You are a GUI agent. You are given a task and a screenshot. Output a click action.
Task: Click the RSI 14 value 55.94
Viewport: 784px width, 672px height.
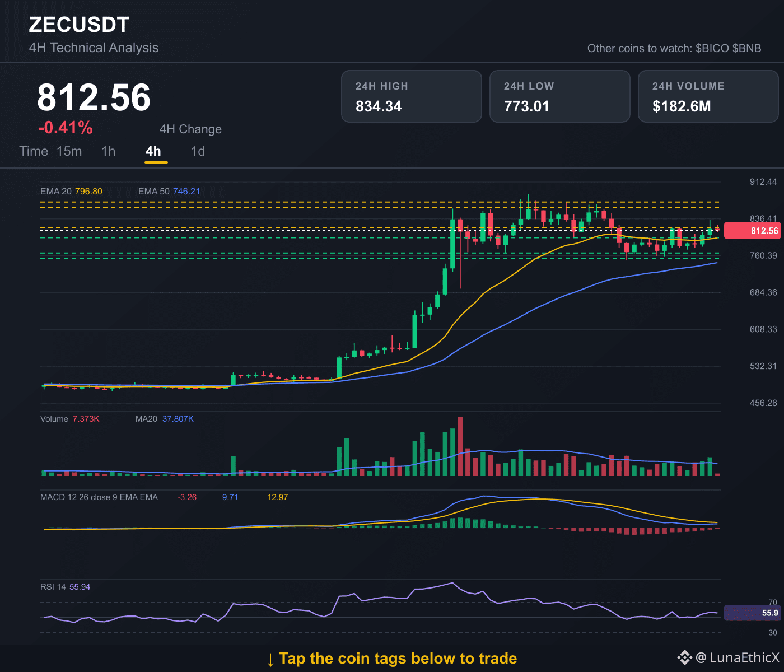tap(80, 587)
